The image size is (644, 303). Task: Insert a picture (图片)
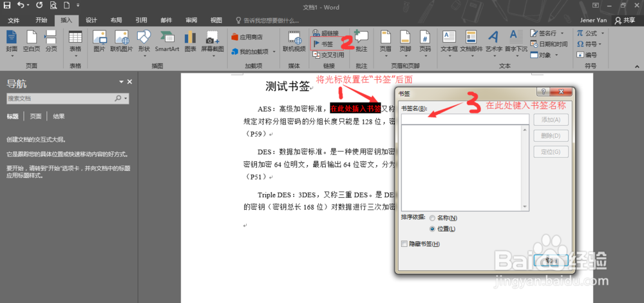(99, 43)
